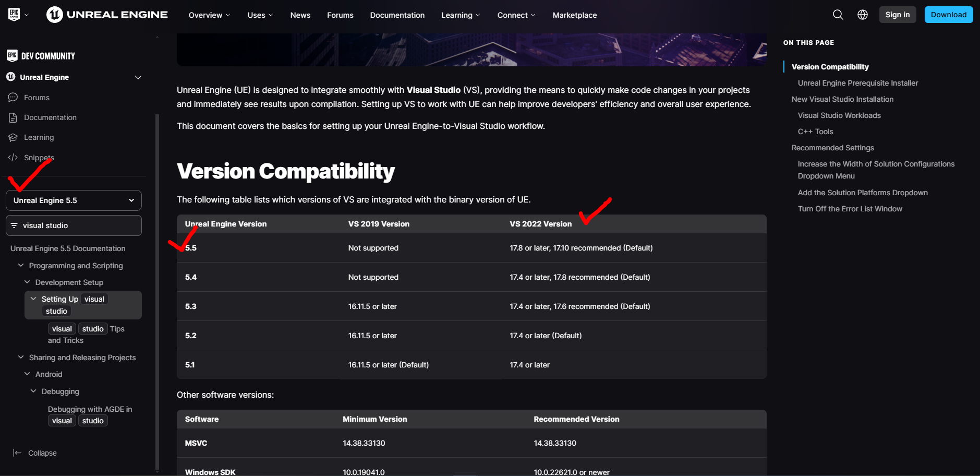The height and width of the screenshot is (476, 980).
Task: Open the site search magnifier icon
Action: pyautogui.click(x=838, y=15)
